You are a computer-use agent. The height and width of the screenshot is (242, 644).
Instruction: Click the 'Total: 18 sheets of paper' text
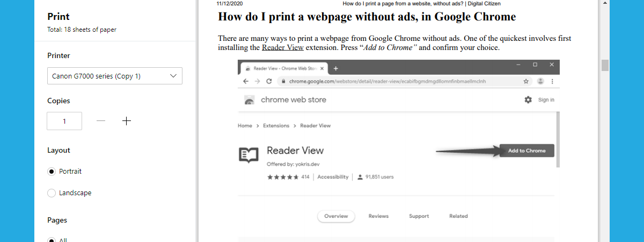point(82,30)
